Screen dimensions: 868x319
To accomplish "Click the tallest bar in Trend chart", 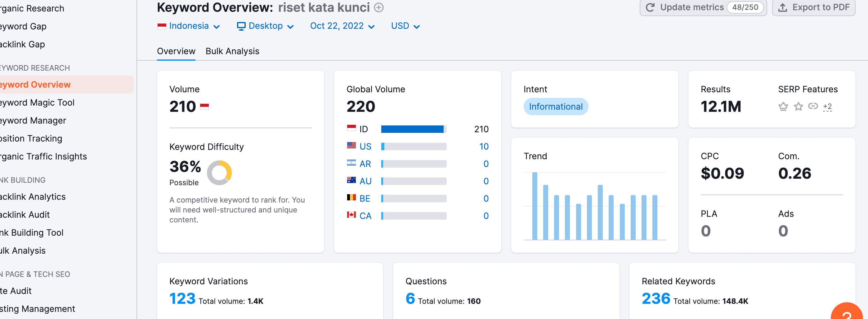I will click(x=535, y=206).
